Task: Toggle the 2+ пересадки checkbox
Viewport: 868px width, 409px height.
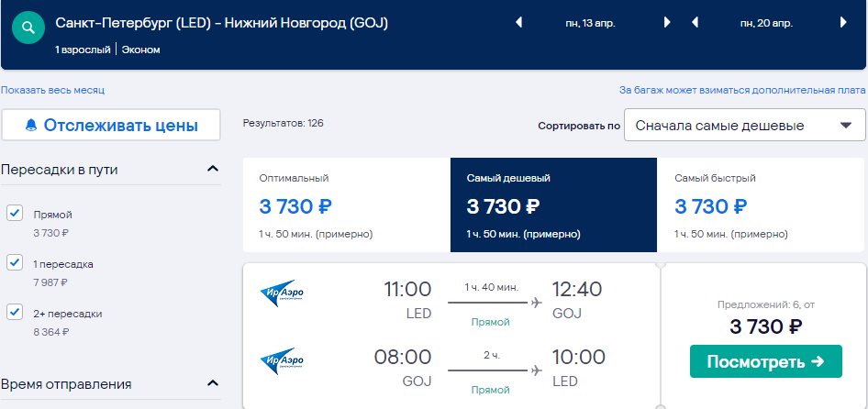Action: (x=15, y=312)
